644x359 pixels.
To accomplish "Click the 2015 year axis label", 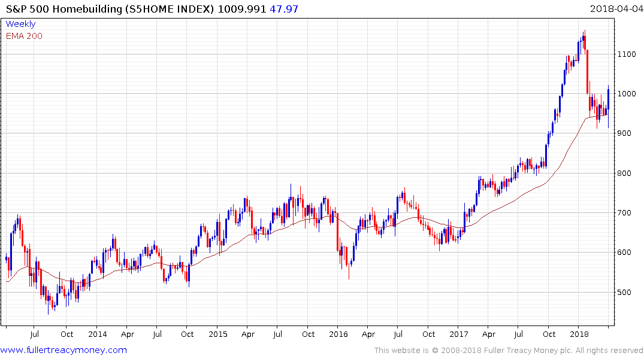I will coord(217,334).
